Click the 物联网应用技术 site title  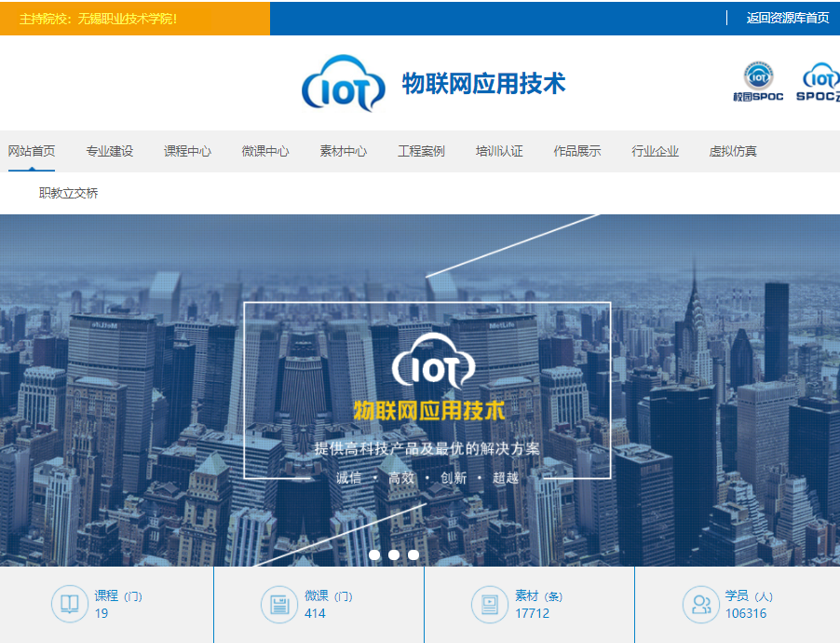coord(483,84)
